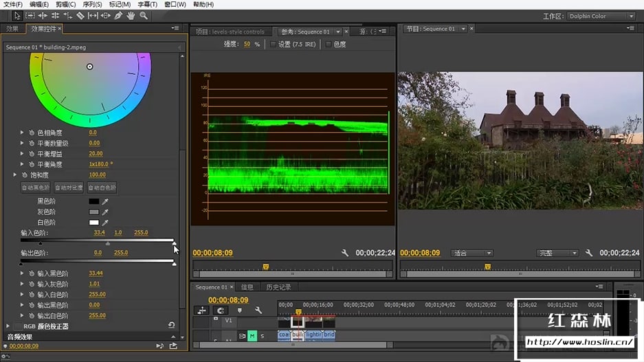Pick gray level with 灰色阶 eyedropper
The height and width of the screenshot is (362, 644).
click(105, 212)
